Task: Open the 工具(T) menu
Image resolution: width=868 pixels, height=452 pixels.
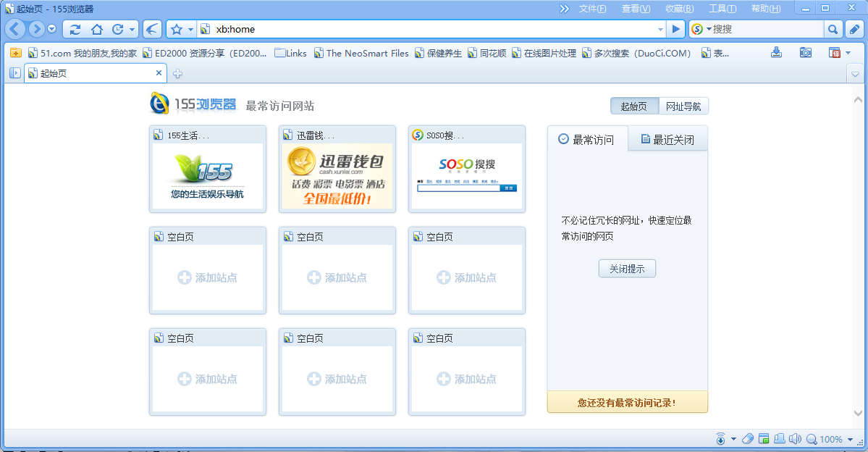Action: click(722, 9)
